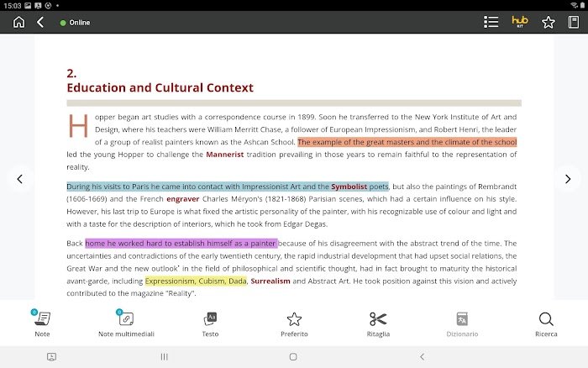Select the orange highlighted great masters sentence
This screenshot has width=588, height=368.
407,142
